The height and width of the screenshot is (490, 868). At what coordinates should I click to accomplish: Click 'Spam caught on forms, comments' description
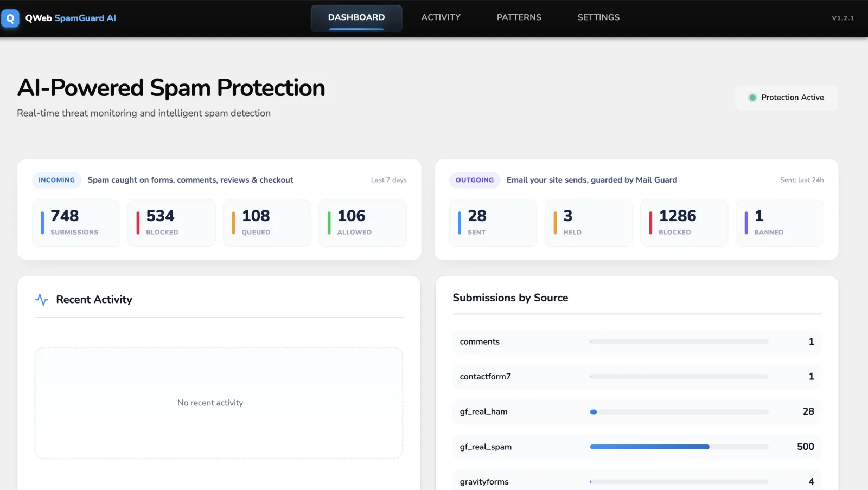(190, 180)
